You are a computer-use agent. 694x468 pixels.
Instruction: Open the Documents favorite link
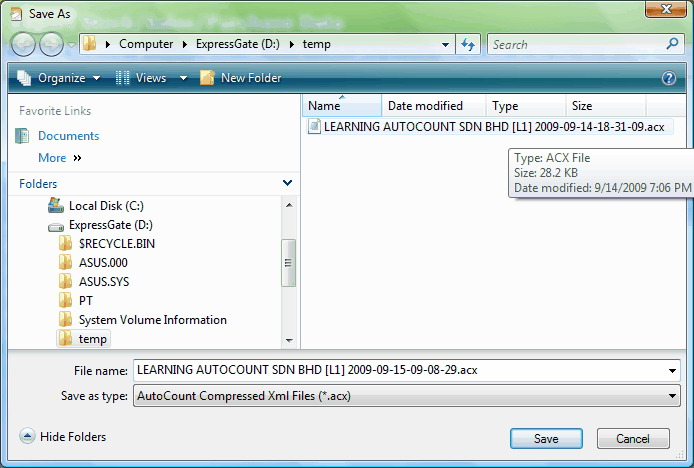[x=69, y=135]
